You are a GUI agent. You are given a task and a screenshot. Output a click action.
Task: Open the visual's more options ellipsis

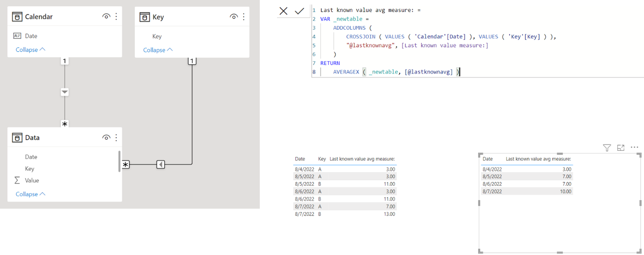[x=635, y=147]
